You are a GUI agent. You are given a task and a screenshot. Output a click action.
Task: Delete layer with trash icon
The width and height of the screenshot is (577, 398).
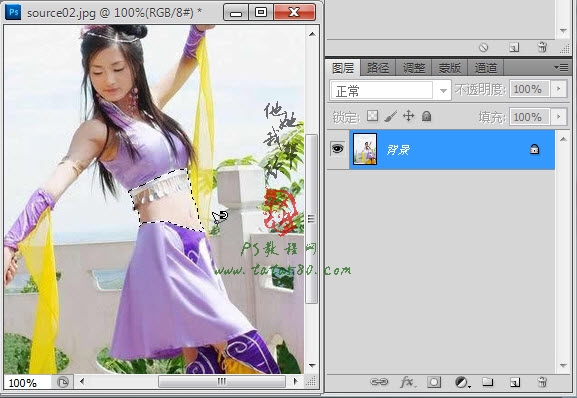pos(542,382)
